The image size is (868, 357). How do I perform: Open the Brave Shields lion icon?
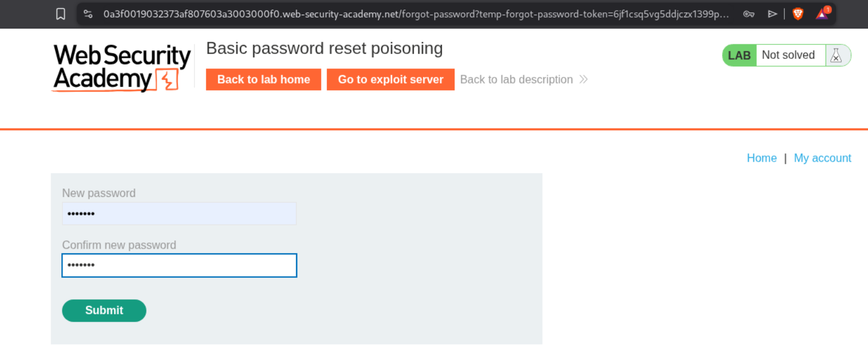tap(798, 14)
